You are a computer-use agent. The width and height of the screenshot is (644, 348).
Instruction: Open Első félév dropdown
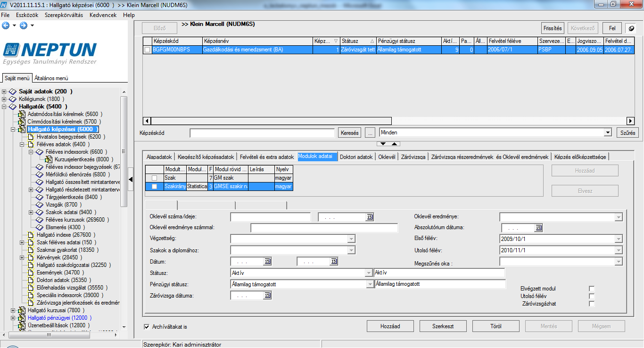(619, 239)
